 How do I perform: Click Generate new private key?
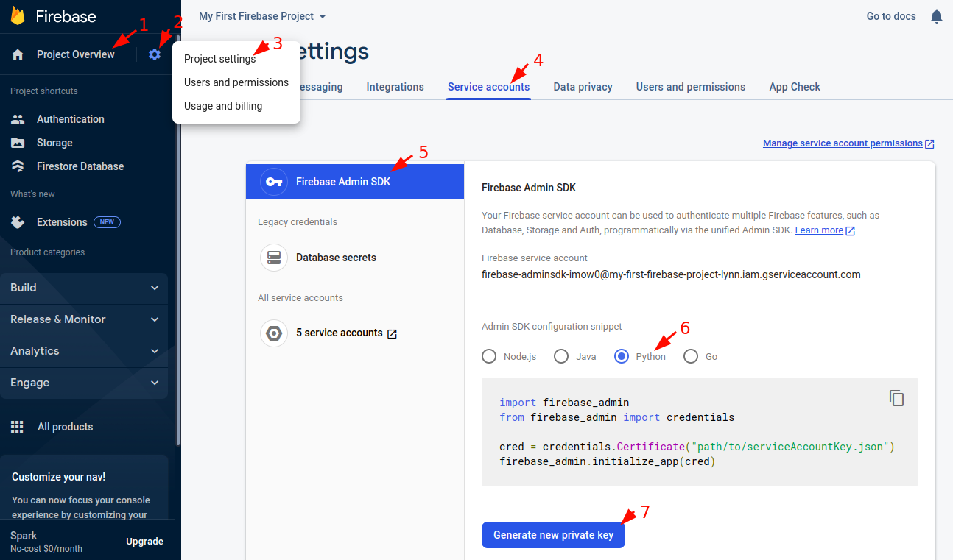click(x=553, y=535)
